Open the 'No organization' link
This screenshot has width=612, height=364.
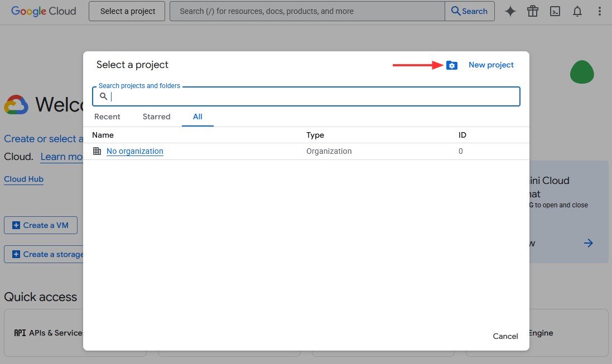[135, 151]
